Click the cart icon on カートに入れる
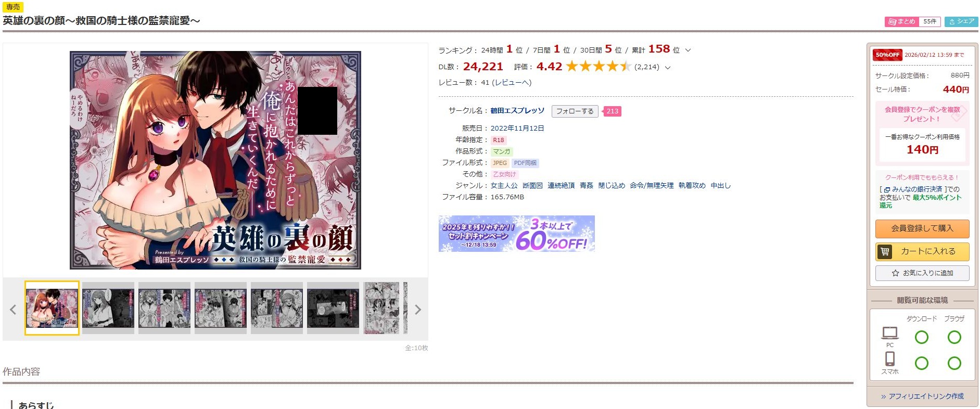Image resolution: width=980 pixels, height=409 pixels. [884, 251]
